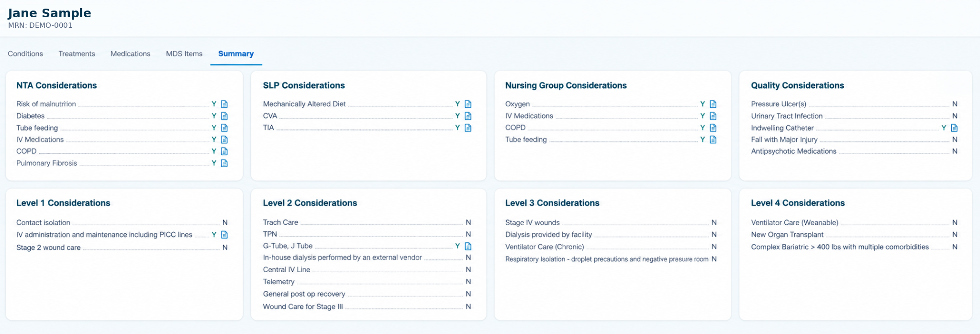
Task: Select the Summary tab
Action: (x=236, y=54)
